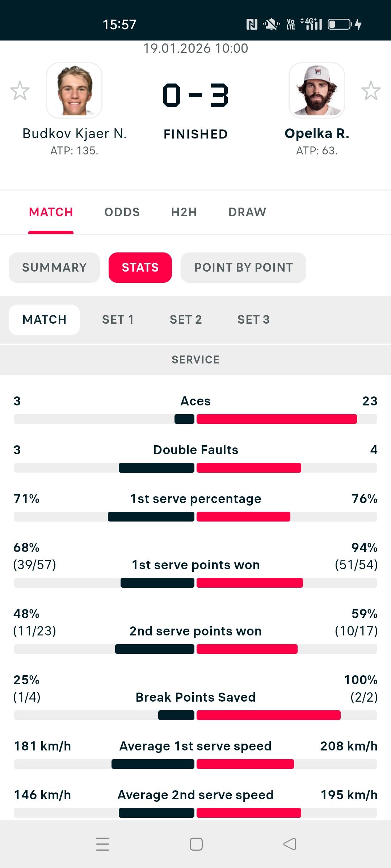
Task: Open Opelka R. player photo
Action: 316,90
